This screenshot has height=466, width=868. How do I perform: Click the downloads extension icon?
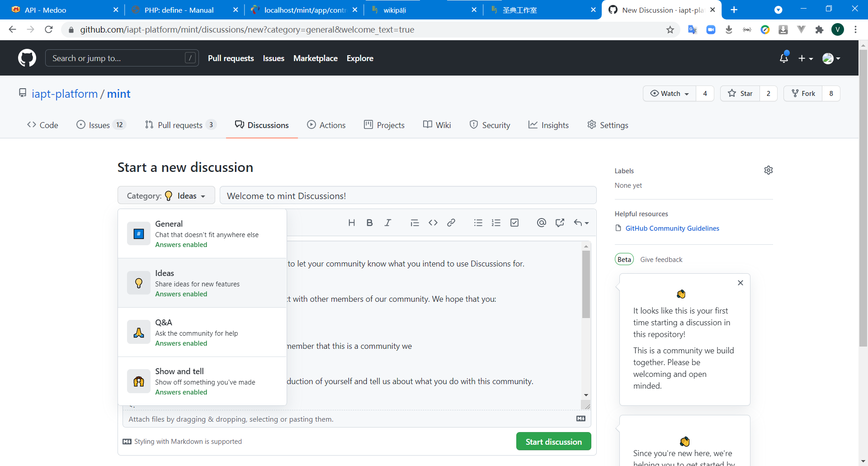point(729,30)
